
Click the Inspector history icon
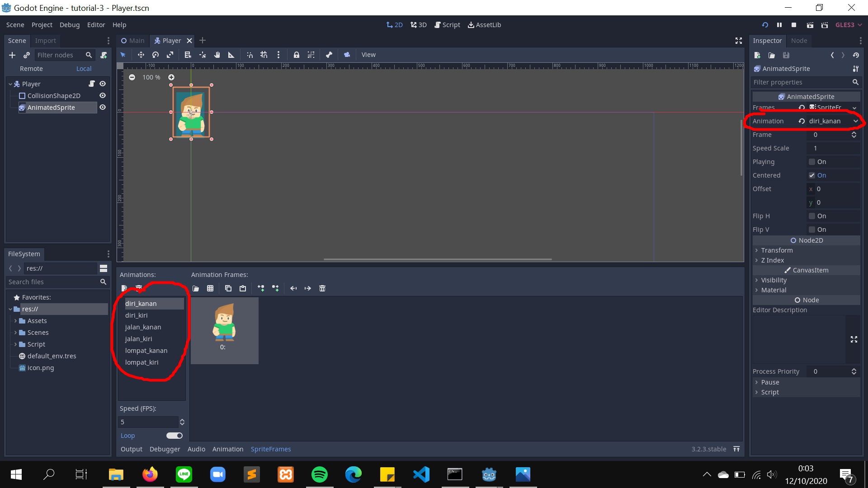(856, 55)
